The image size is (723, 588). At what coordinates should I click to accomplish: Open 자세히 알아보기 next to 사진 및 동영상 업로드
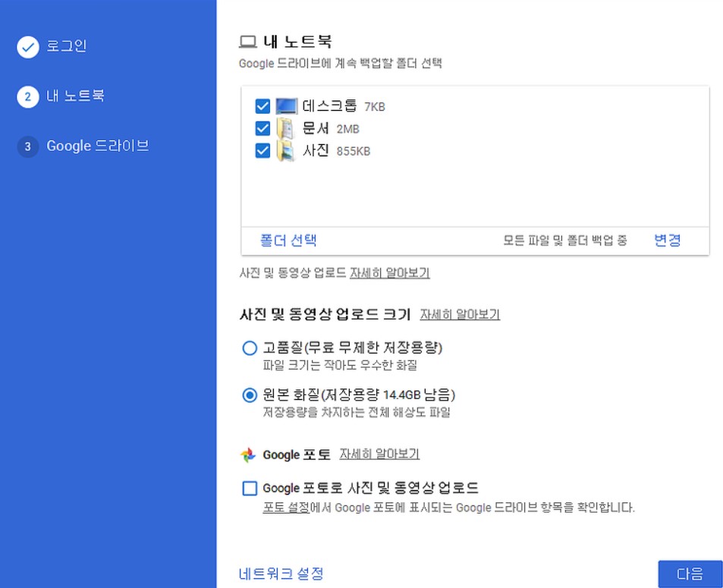(390, 273)
